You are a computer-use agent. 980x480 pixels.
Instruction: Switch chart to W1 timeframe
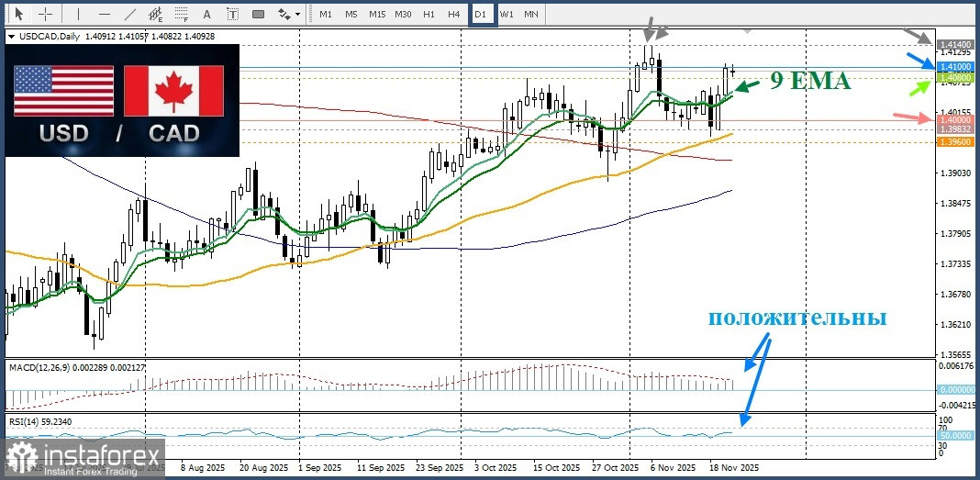point(507,14)
